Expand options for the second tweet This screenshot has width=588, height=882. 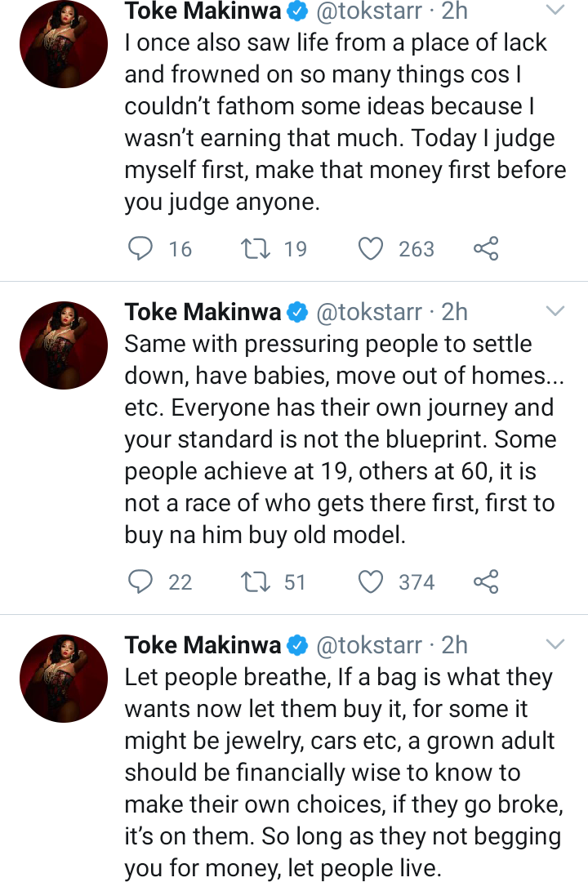point(555,311)
